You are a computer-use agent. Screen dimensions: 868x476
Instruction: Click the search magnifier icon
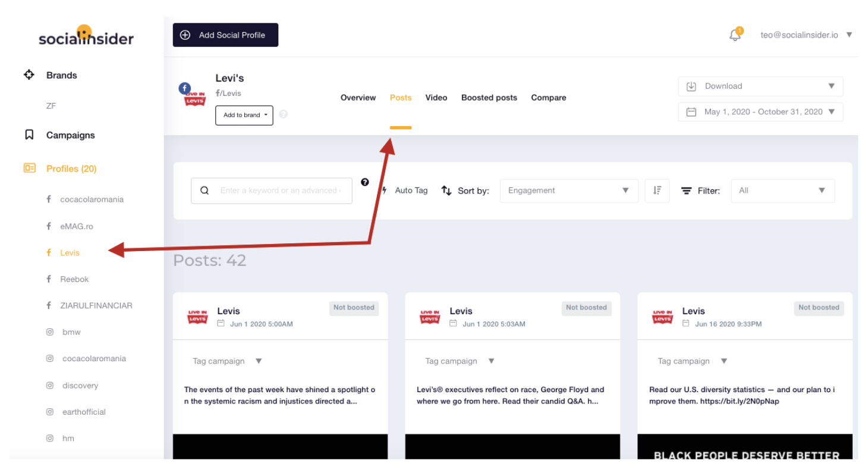(x=205, y=190)
